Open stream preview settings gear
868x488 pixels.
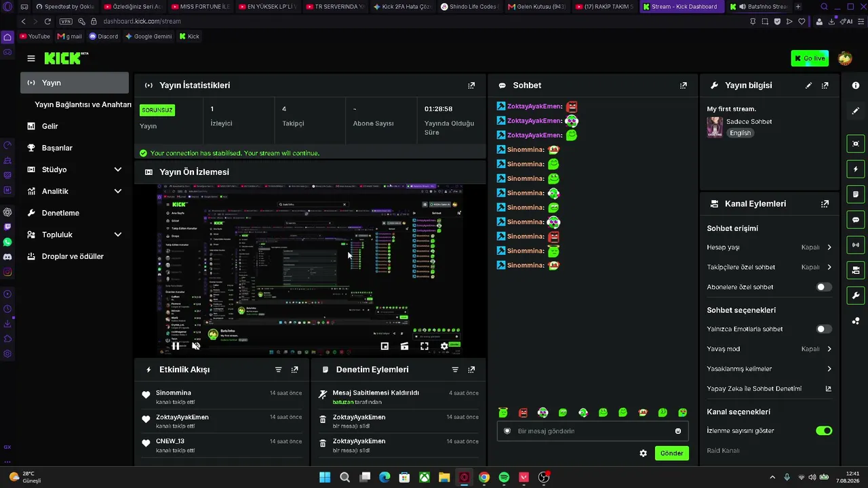click(444, 346)
